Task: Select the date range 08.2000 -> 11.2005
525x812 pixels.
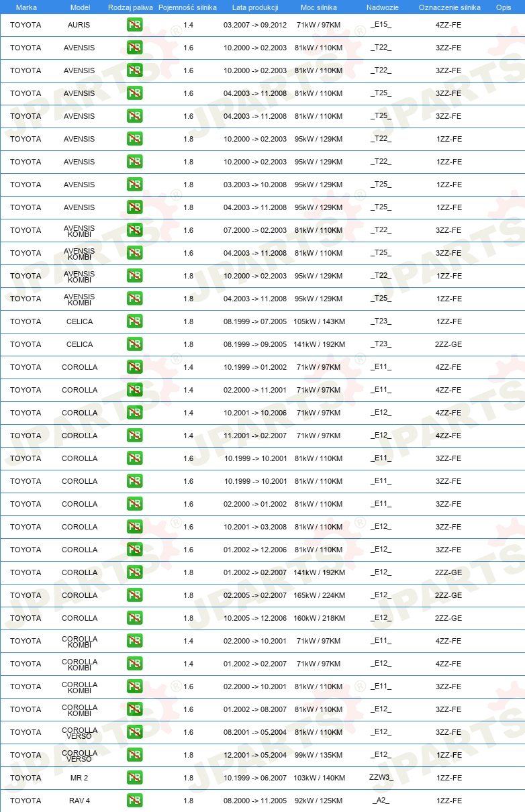Action: click(255, 801)
